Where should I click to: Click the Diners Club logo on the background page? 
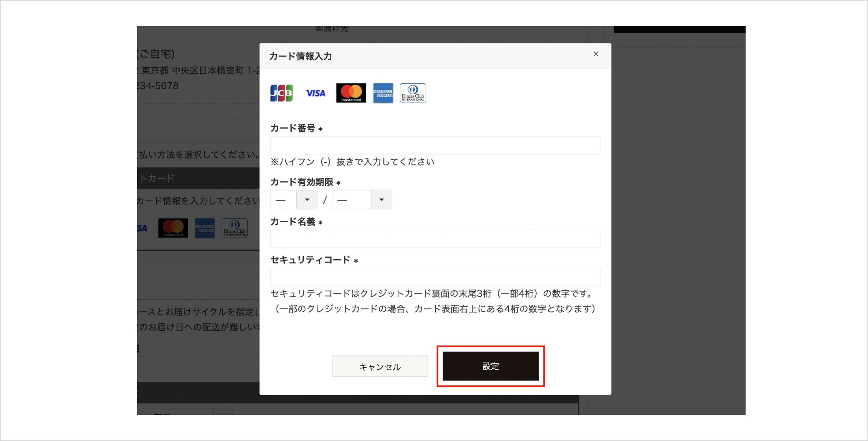point(234,228)
